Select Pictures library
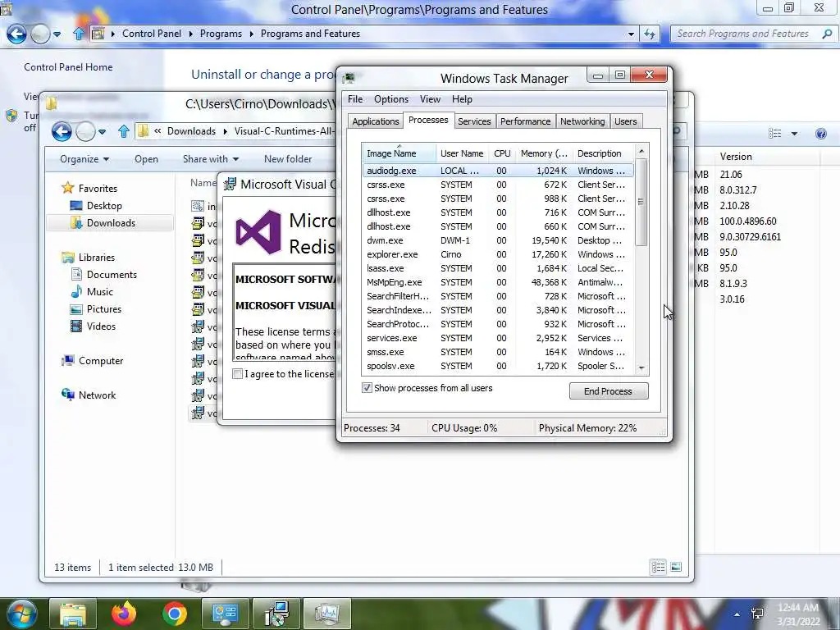 point(104,309)
